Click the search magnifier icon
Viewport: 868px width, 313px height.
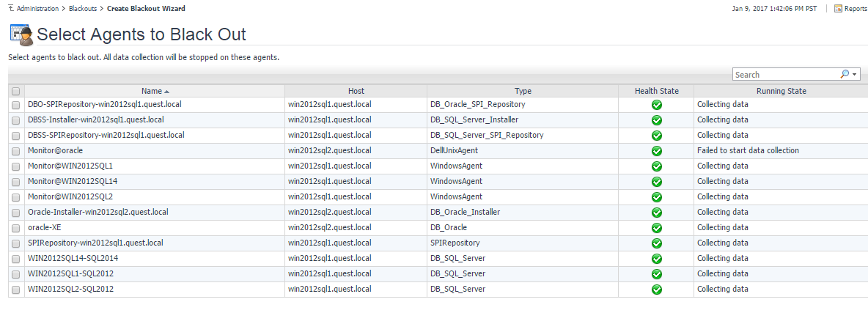845,74
